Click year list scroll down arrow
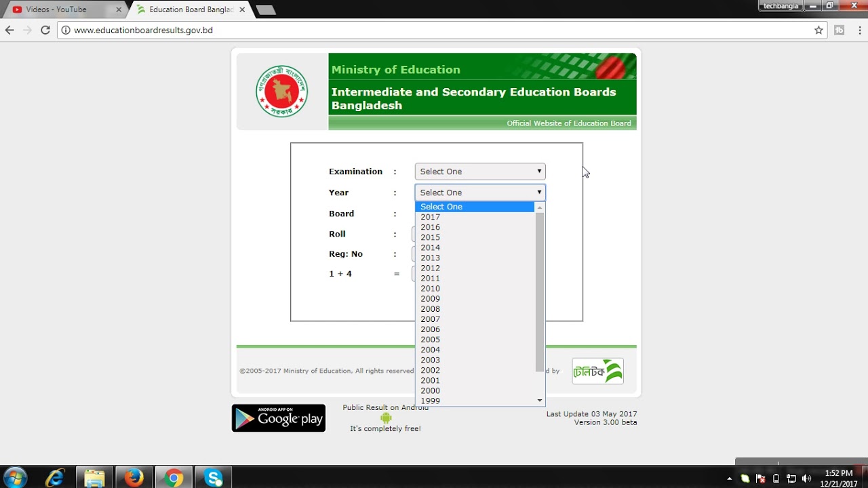868x488 pixels. tap(540, 401)
